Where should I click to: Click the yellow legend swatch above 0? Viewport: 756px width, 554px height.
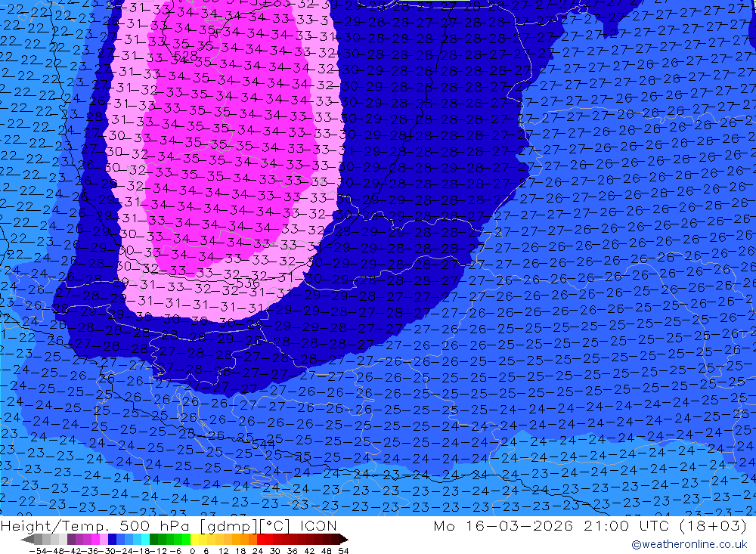[x=195, y=539]
